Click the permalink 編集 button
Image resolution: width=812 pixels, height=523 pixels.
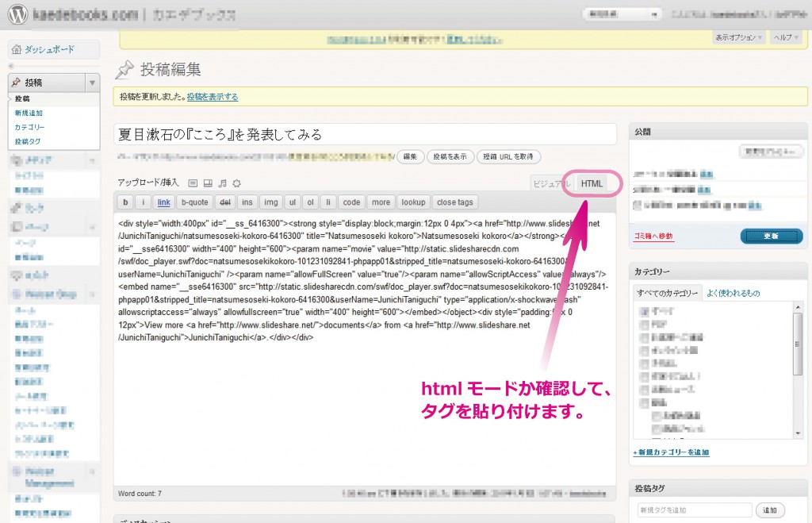410,156
